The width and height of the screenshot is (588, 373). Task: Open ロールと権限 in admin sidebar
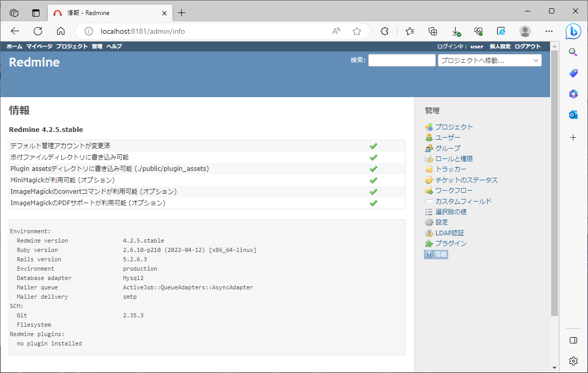454,158
